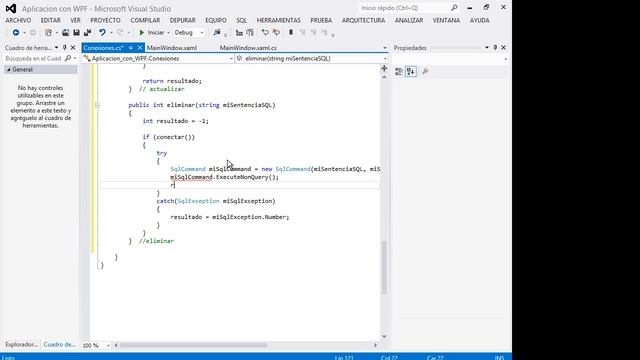Close the Cuadro de herramientas panel

[73, 48]
